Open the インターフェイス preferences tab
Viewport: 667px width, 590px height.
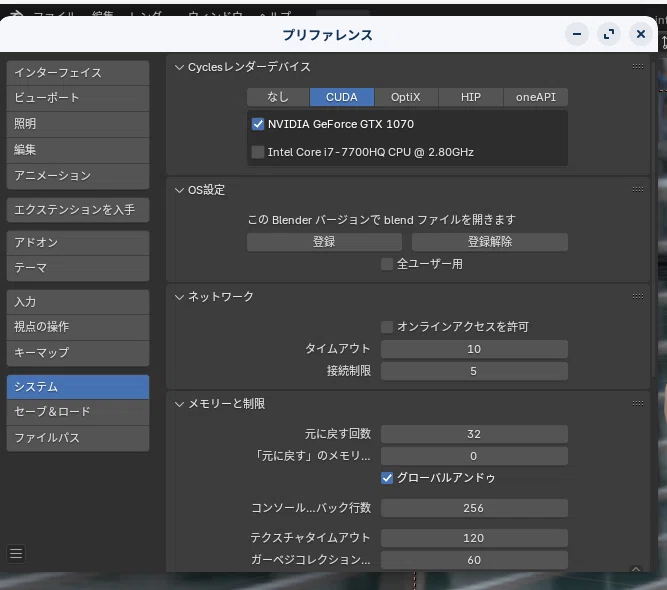point(78,73)
